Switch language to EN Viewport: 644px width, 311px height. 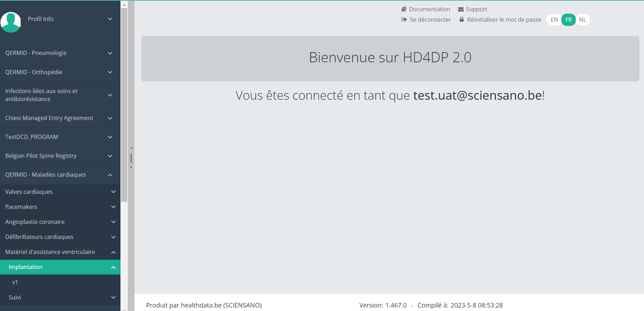554,20
